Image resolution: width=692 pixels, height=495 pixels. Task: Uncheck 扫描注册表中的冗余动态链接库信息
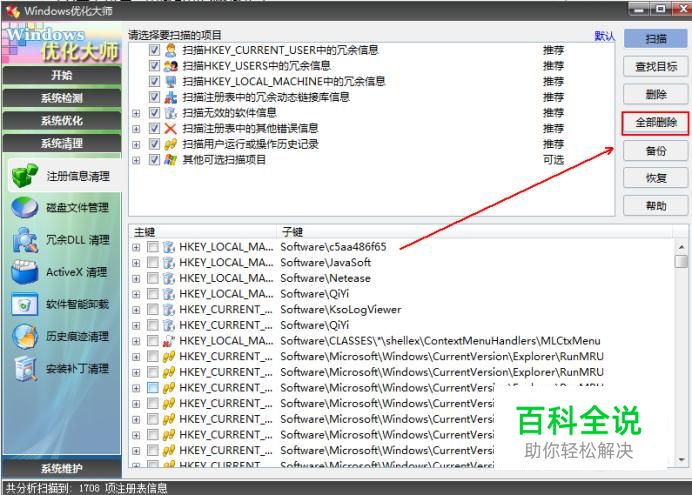[x=154, y=97]
